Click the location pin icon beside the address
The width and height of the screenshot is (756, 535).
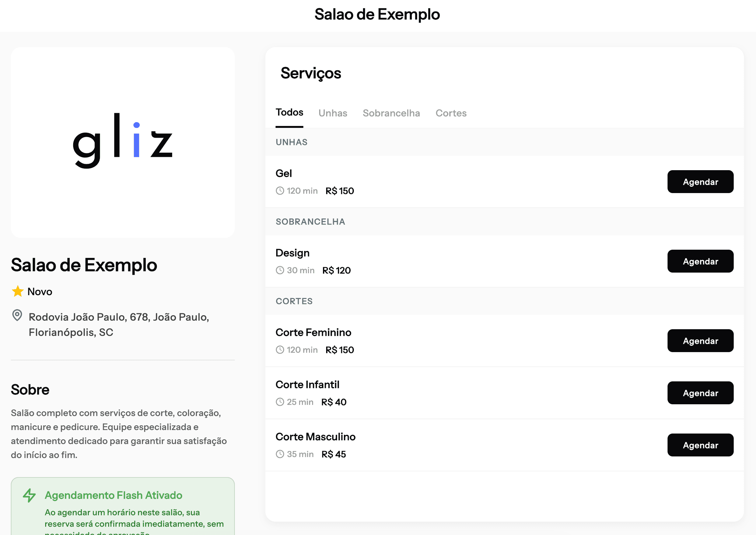[17, 316]
